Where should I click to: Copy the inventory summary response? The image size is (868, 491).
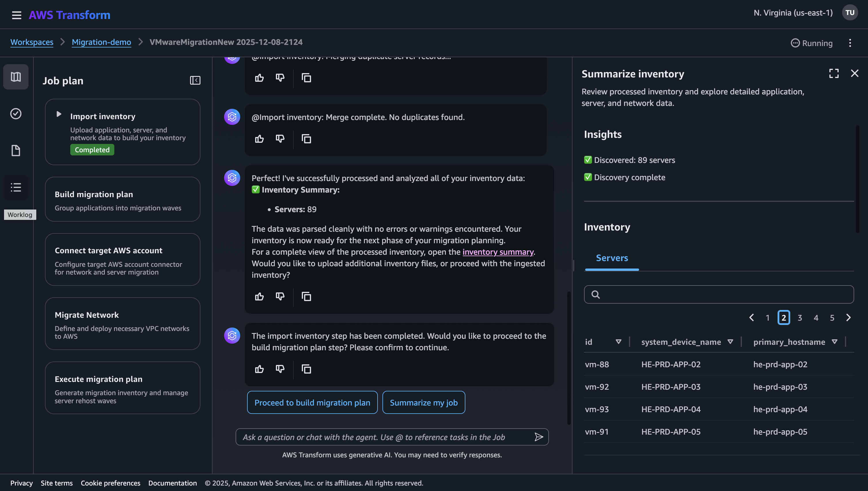coord(306,296)
